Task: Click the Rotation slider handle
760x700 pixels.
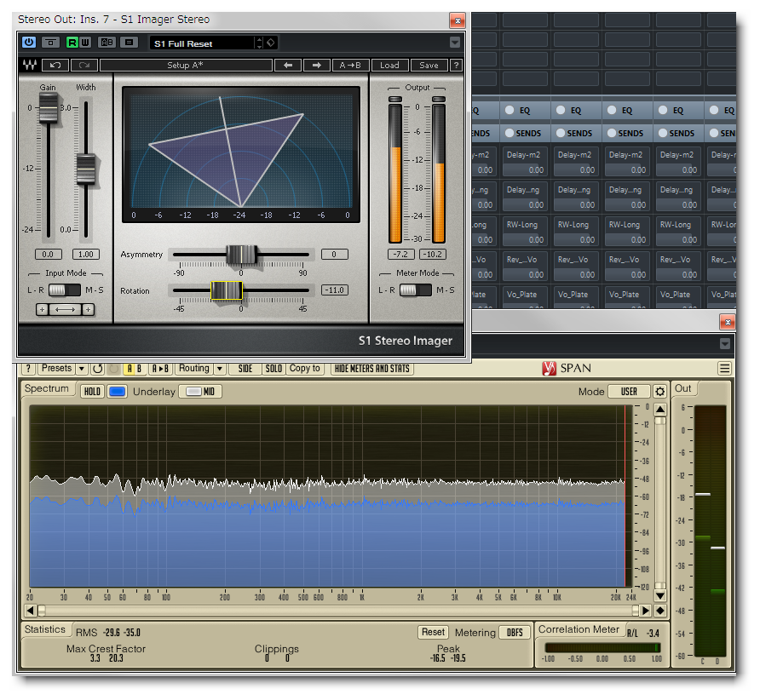Action: click(227, 290)
